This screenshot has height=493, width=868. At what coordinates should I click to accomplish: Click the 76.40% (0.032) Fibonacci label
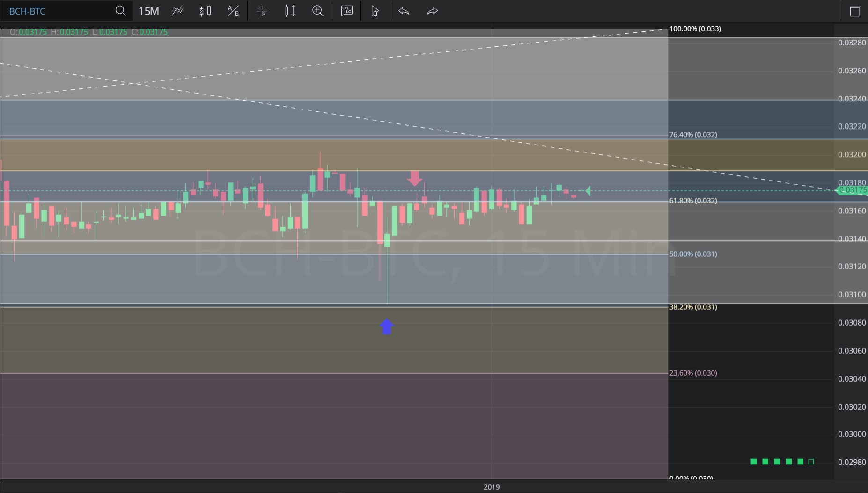[693, 135]
